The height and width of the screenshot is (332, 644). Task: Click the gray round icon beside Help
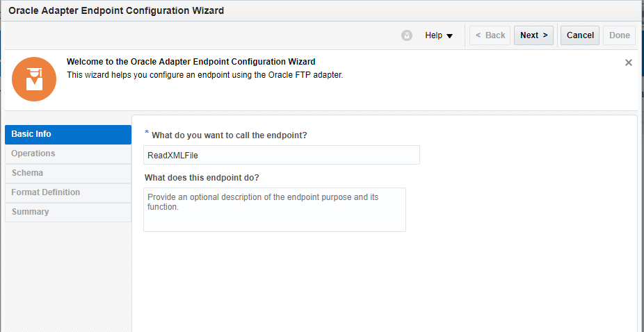pos(407,35)
